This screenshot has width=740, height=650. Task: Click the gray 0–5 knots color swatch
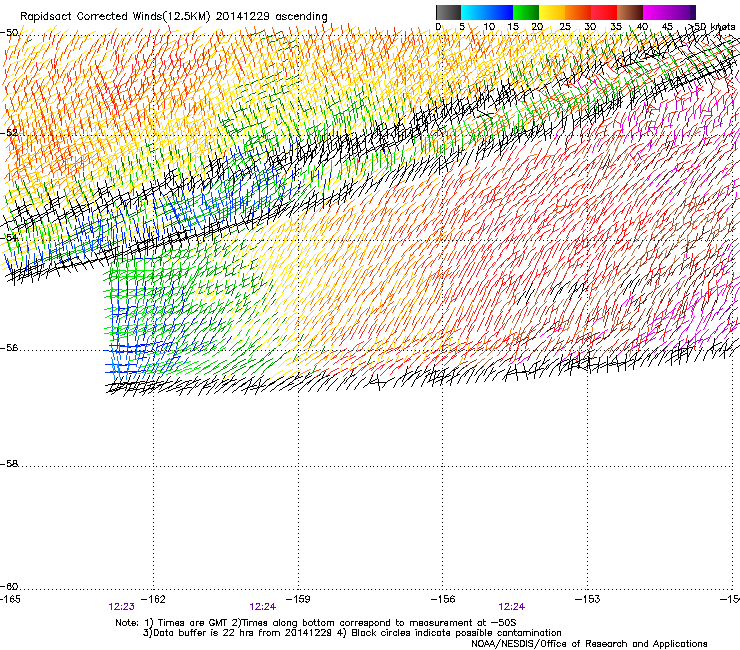448,12
